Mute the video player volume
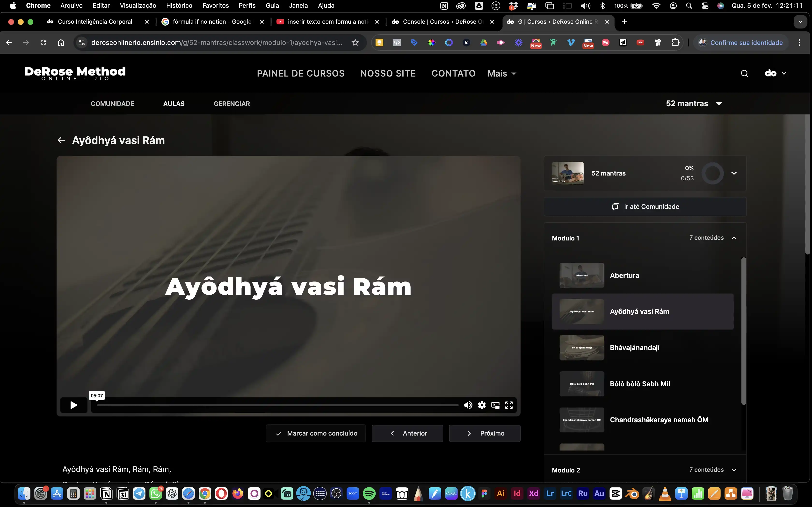The height and width of the screenshot is (507, 812). click(x=468, y=405)
